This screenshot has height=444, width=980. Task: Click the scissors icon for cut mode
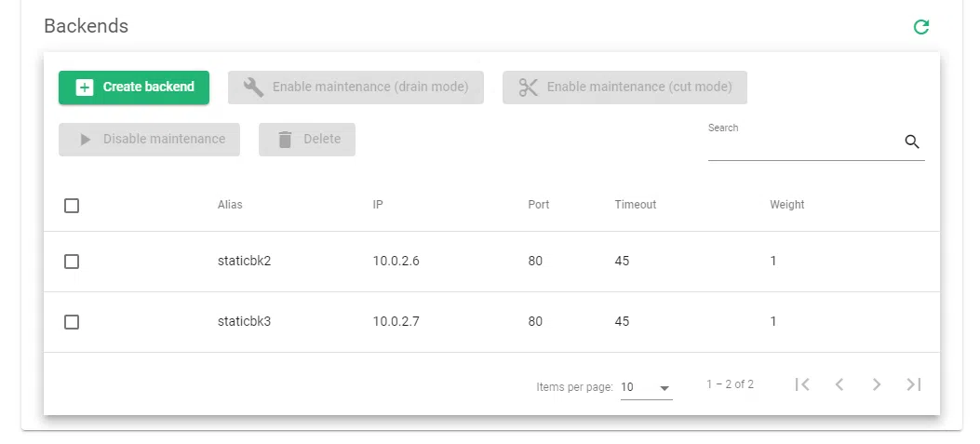point(529,87)
